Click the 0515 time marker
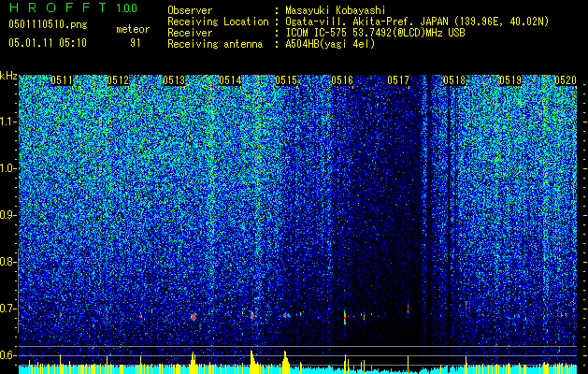The width and height of the screenshot is (588, 374). (286, 80)
